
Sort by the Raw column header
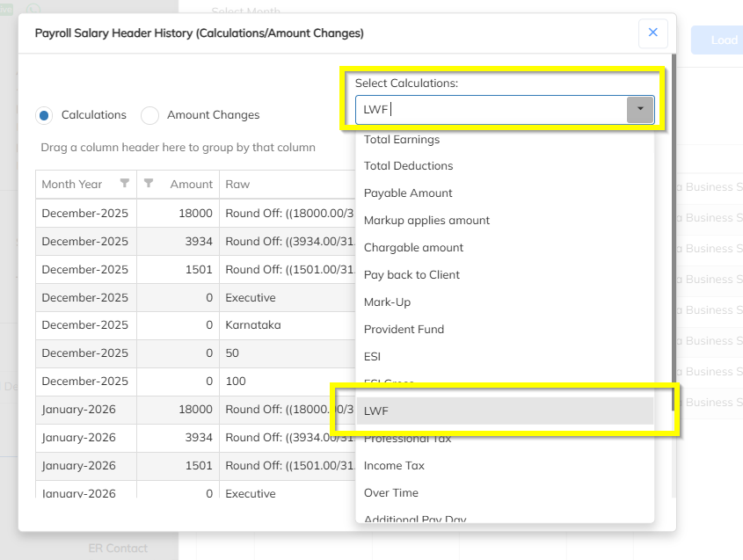point(238,185)
